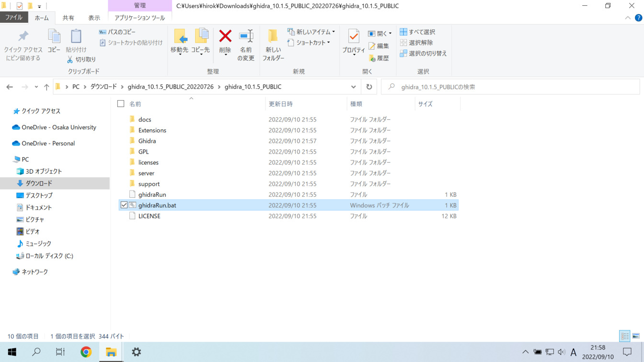Sort by Size column header

pyautogui.click(x=437, y=103)
